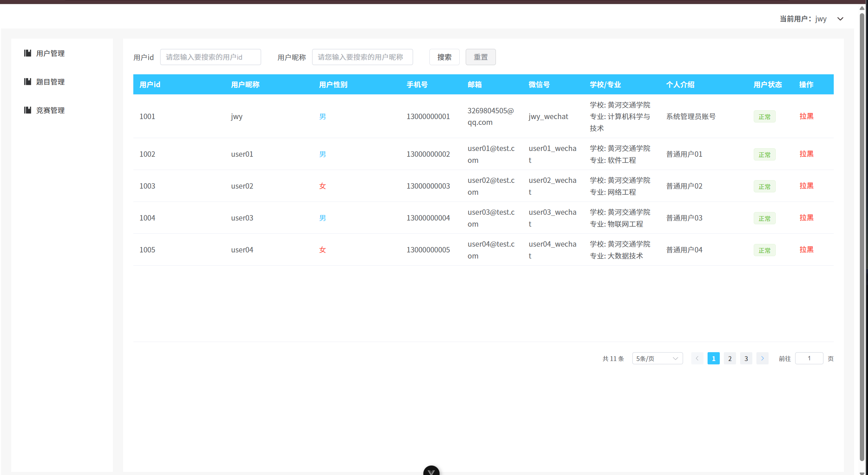
Task: Click the 用户id search input field
Action: (x=210, y=57)
